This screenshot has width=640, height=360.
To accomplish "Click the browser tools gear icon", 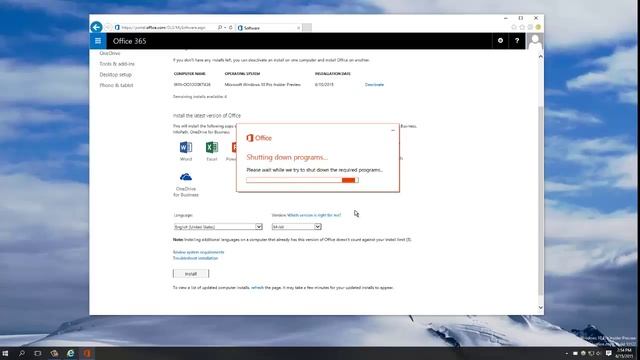I will tap(530, 27).
